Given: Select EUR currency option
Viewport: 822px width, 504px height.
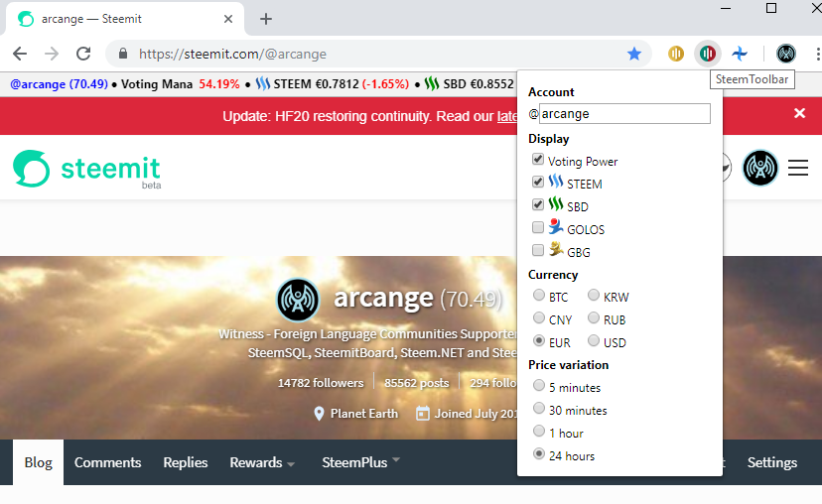Looking at the screenshot, I should click(539, 340).
